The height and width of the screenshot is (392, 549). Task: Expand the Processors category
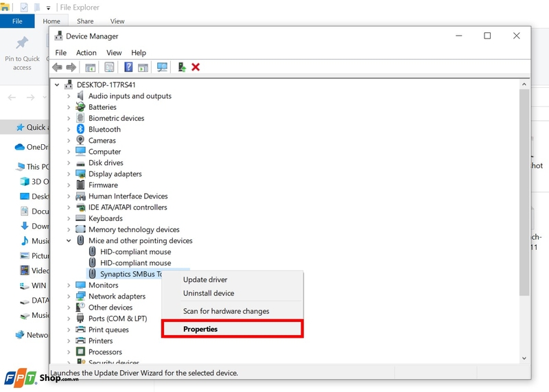(69, 351)
